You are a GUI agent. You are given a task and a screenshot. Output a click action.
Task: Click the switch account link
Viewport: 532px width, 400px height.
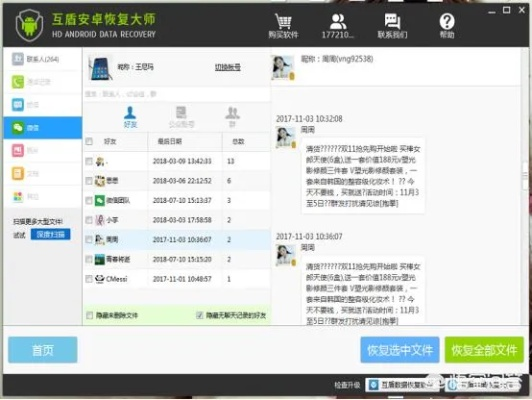click(228, 67)
